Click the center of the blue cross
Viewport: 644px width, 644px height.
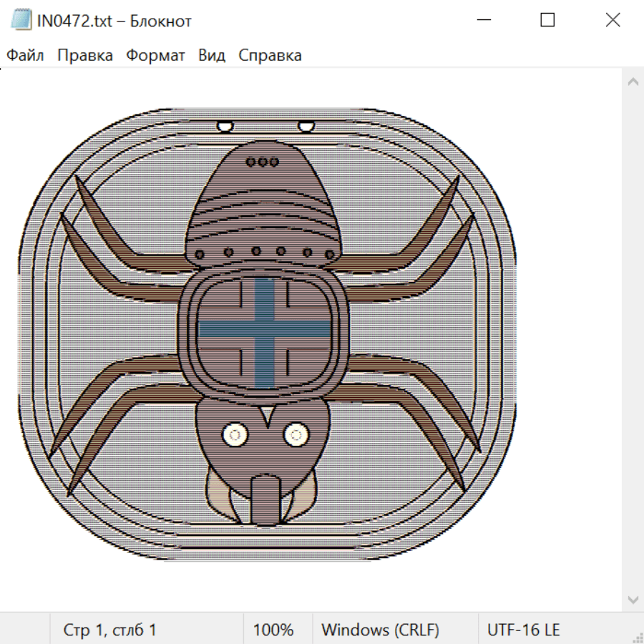coord(264,330)
